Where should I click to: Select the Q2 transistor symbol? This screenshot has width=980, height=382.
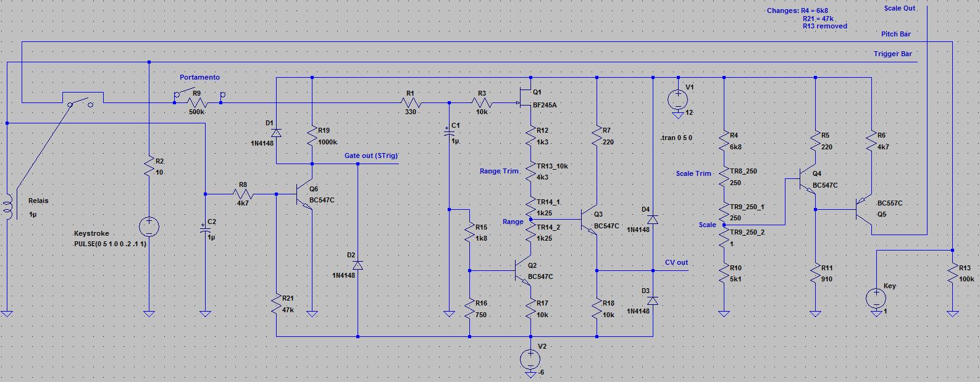pos(524,270)
